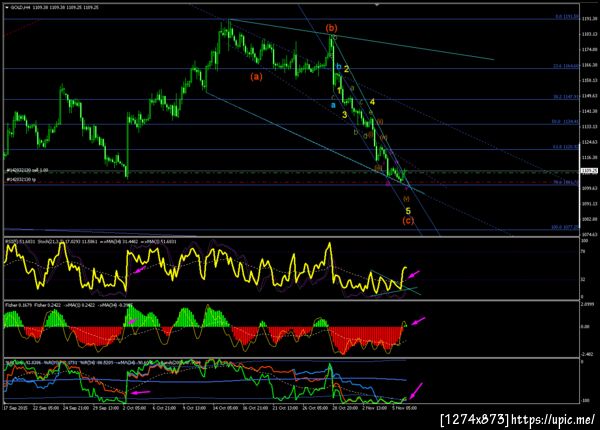Click the #142032130 tp order label
Viewport: 600px width, 430px height.
coord(21,179)
